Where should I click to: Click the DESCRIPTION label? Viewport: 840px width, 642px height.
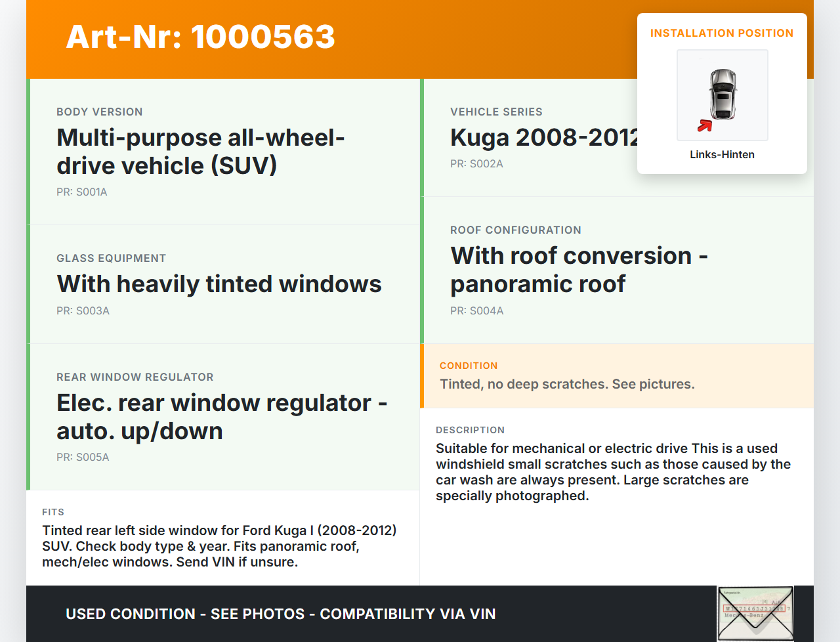click(471, 430)
